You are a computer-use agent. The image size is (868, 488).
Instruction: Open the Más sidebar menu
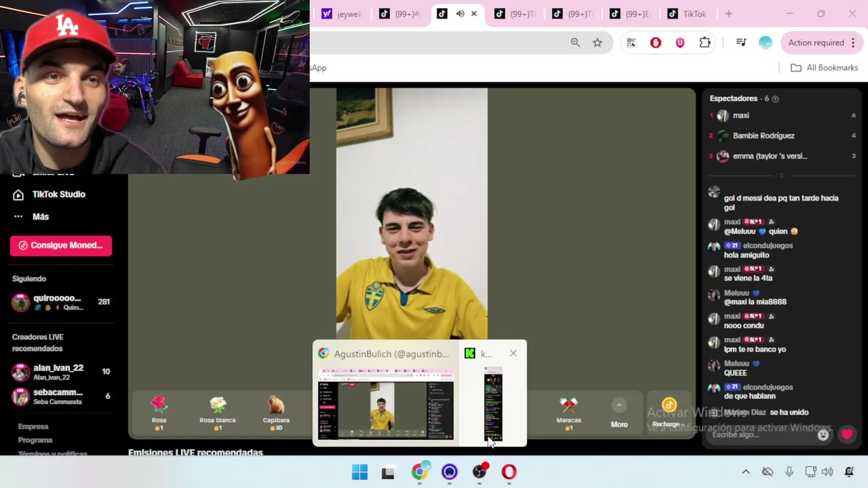point(31,217)
